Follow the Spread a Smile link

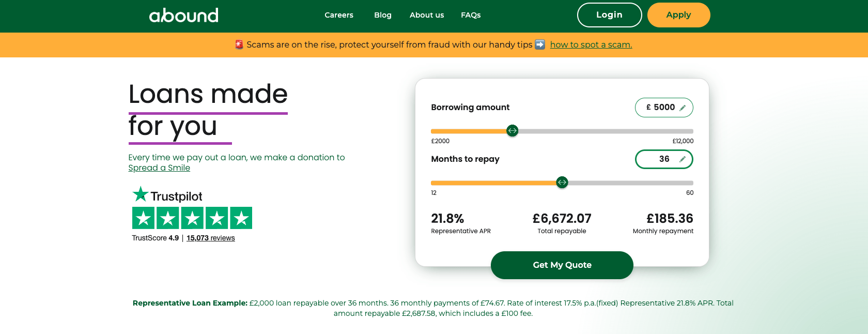pos(159,168)
